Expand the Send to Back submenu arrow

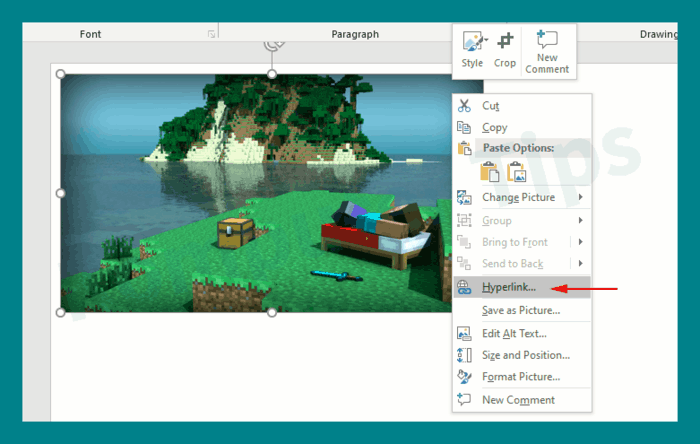(580, 263)
